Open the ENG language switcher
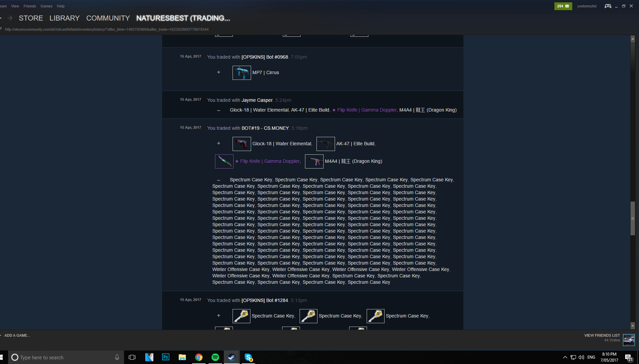Viewport: 639px width, 364px height. tap(591, 357)
